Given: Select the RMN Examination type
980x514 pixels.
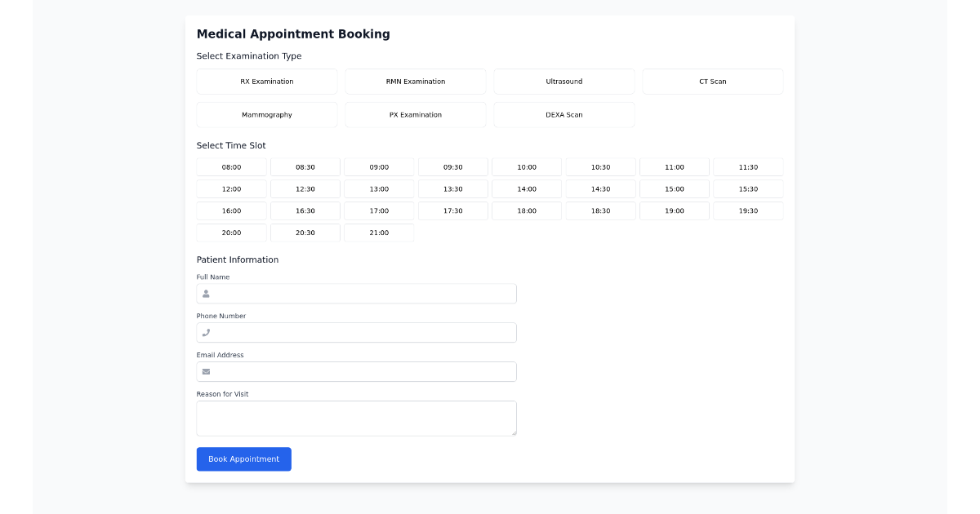Looking at the screenshot, I should pyautogui.click(x=415, y=81).
